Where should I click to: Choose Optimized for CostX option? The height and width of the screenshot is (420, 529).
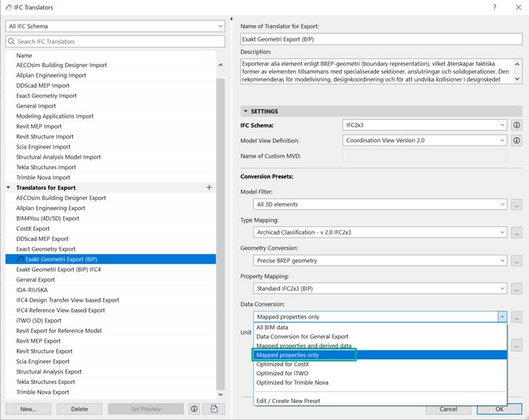coord(380,365)
